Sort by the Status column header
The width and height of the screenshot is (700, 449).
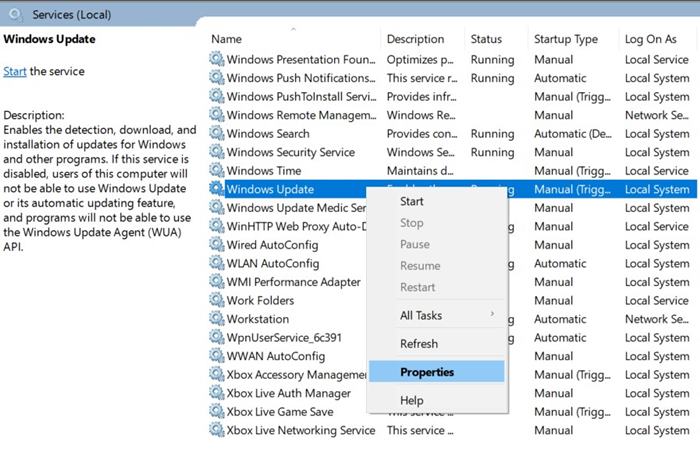click(x=486, y=39)
